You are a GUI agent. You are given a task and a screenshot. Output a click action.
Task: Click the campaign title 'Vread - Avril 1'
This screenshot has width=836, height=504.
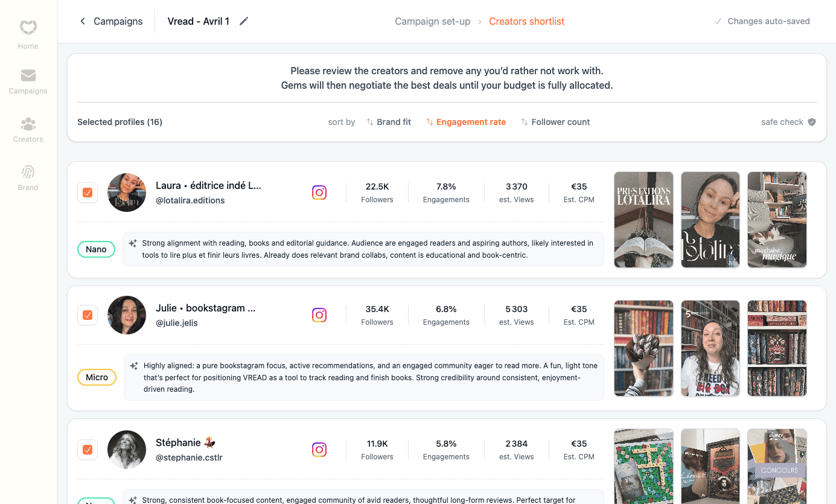[199, 22]
